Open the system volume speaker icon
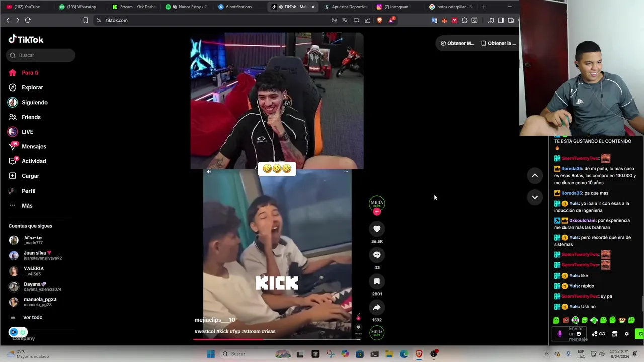This screenshot has width=644, height=362. pos(602,354)
